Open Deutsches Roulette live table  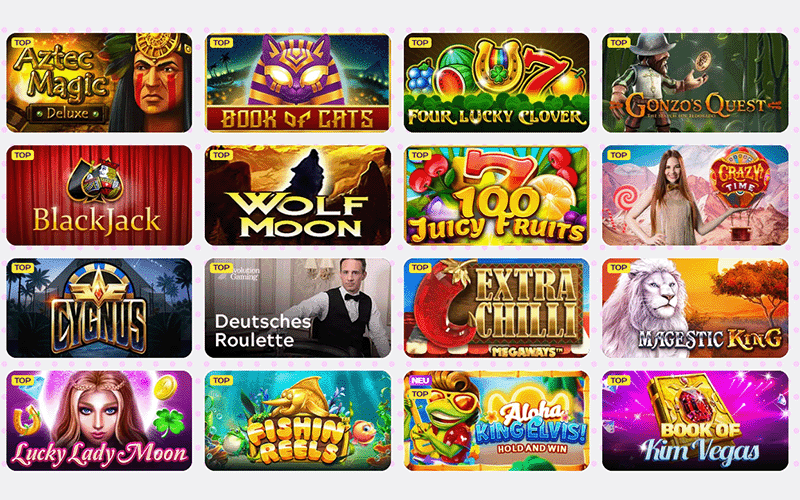(297, 308)
